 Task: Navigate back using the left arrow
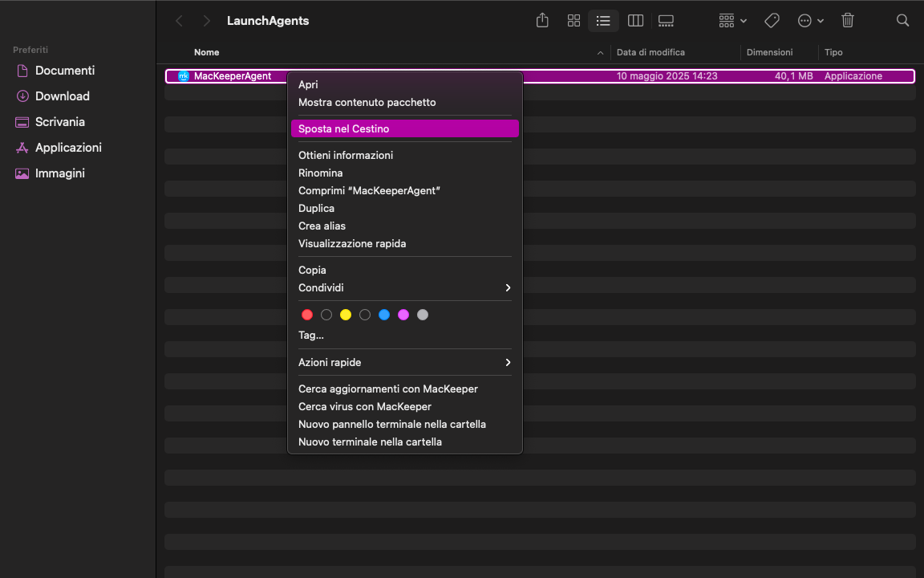[179, 20]
